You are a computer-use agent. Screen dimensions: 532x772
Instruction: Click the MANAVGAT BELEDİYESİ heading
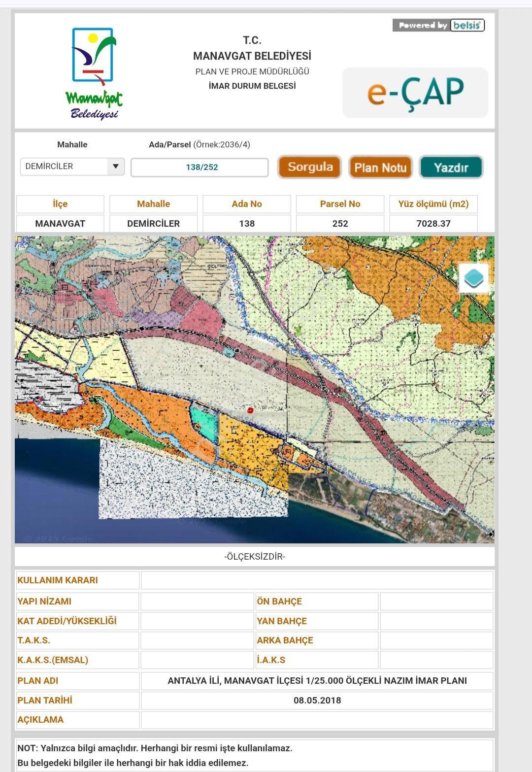point(252,56)
